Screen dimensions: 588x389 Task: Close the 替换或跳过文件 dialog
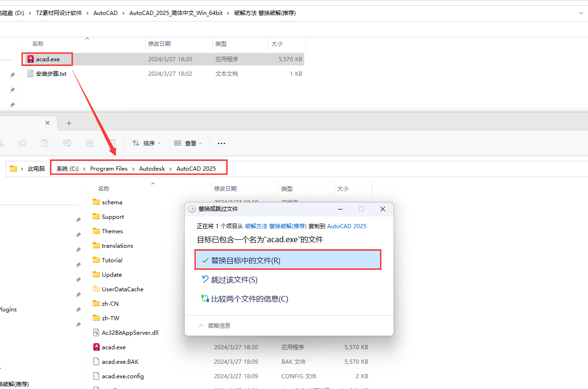[382, 209]
